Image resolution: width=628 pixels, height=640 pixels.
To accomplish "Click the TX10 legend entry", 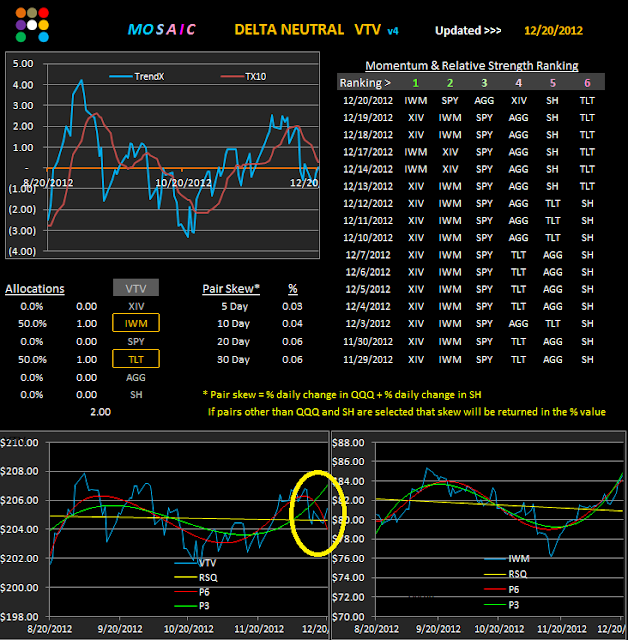I will [243, 76].
